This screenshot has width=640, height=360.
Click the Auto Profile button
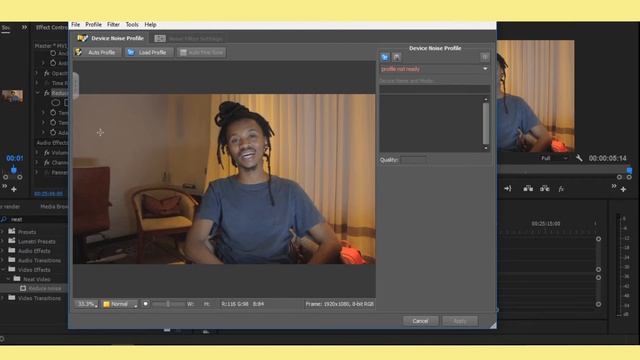(x=98, y=52)
